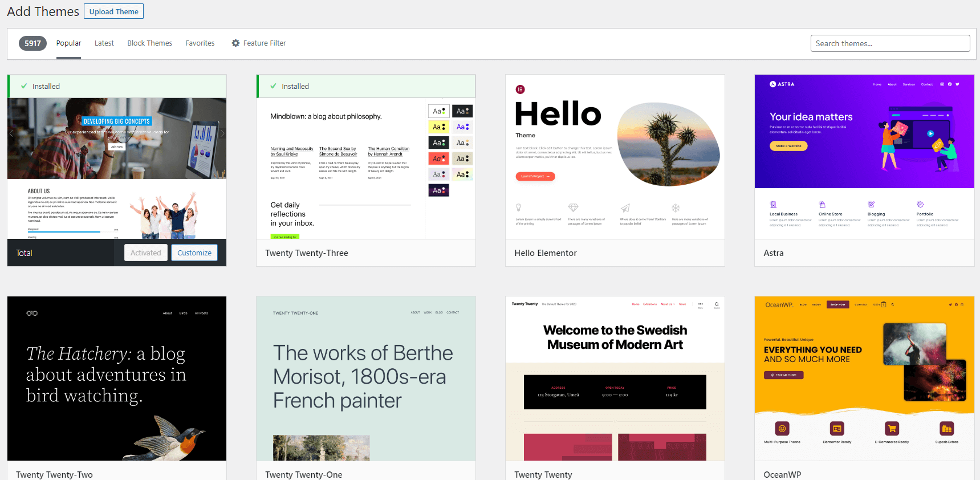Image resolution: width=980 pixels, height=480 pixels.
Task: Click the E-Commerce Ready cart icon in OceanWP
Action: click(x=892, y=429)
